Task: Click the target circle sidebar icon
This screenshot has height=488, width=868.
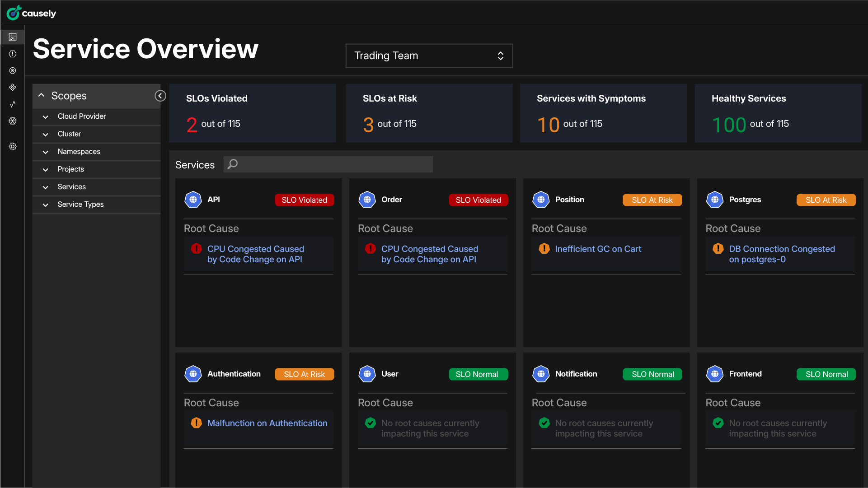Action: (13, 70)
